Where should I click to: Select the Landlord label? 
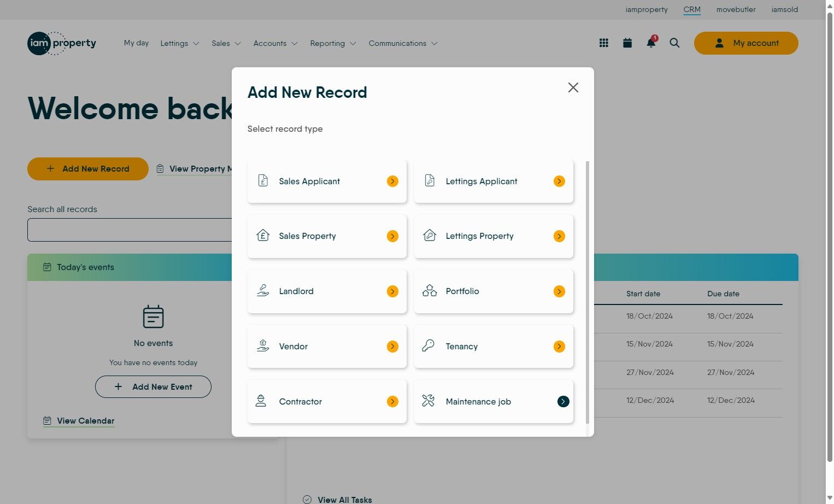(x=296, y=291)
